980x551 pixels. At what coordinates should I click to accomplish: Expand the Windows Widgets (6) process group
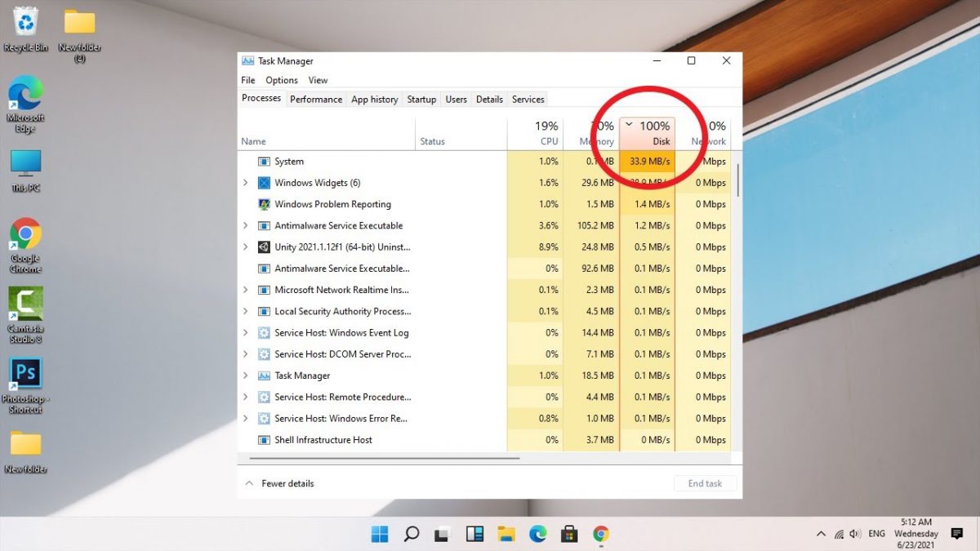click(x=247, y=183)
